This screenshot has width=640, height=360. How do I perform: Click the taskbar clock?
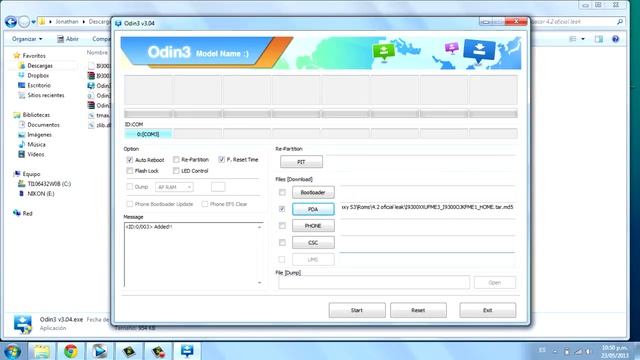coord(614,351)
